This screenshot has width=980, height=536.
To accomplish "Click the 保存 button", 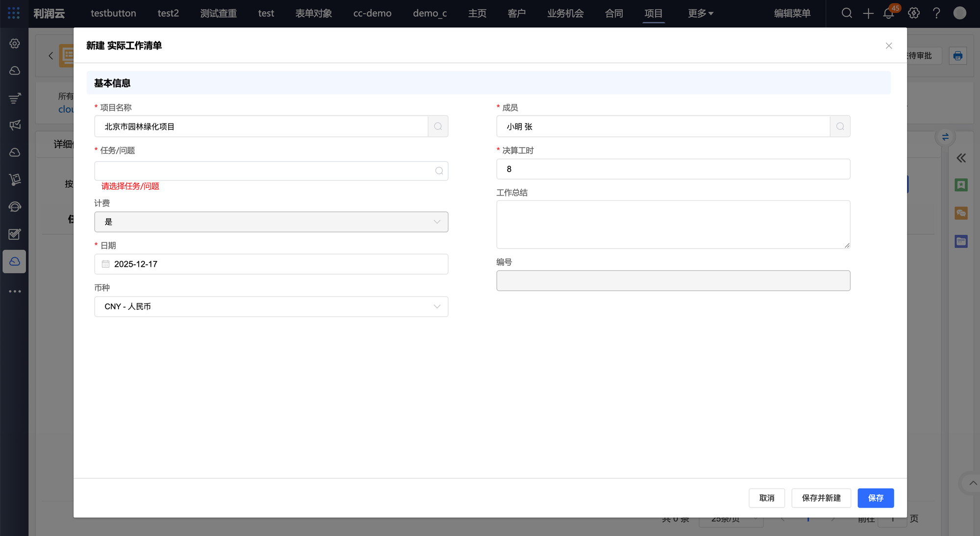I will pos(875,498).
